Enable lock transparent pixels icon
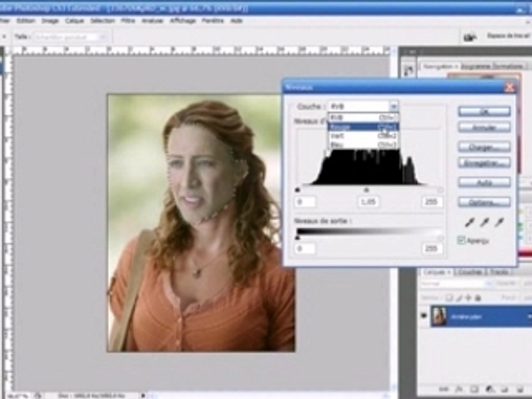532x399 pixels. pos(449,298)
